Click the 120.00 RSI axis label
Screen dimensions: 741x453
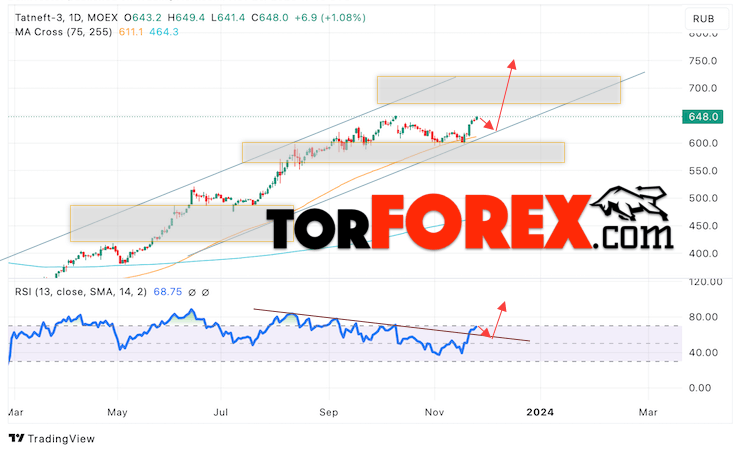(706, 282)
